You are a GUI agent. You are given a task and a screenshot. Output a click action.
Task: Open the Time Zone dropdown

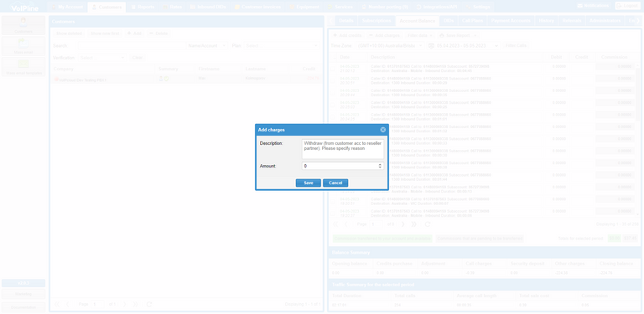point(389,45)
